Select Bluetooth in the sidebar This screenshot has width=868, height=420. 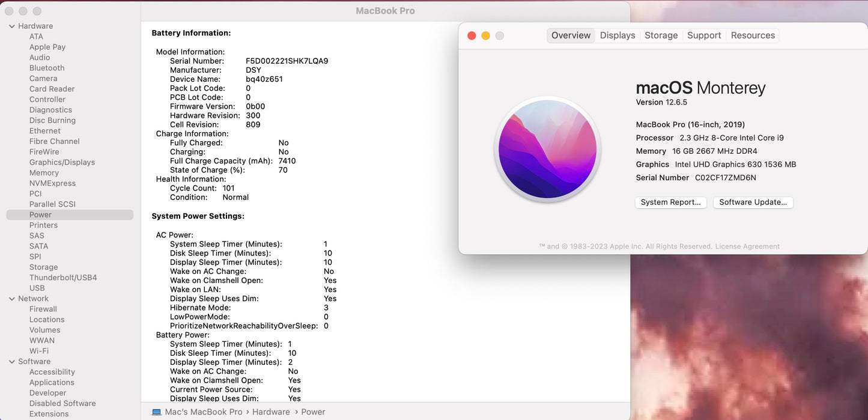[46, 68]
